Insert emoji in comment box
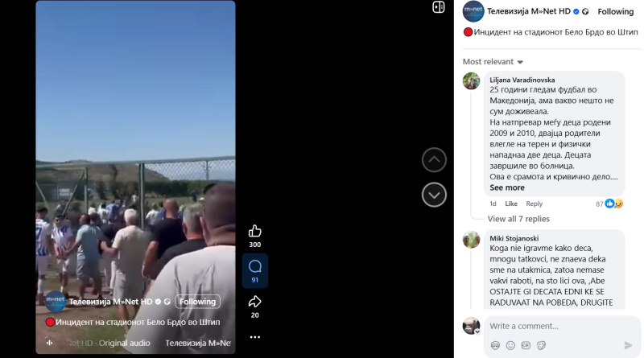Image resolution: width=644 pixels, height=358 pixels. coord(510,346)
